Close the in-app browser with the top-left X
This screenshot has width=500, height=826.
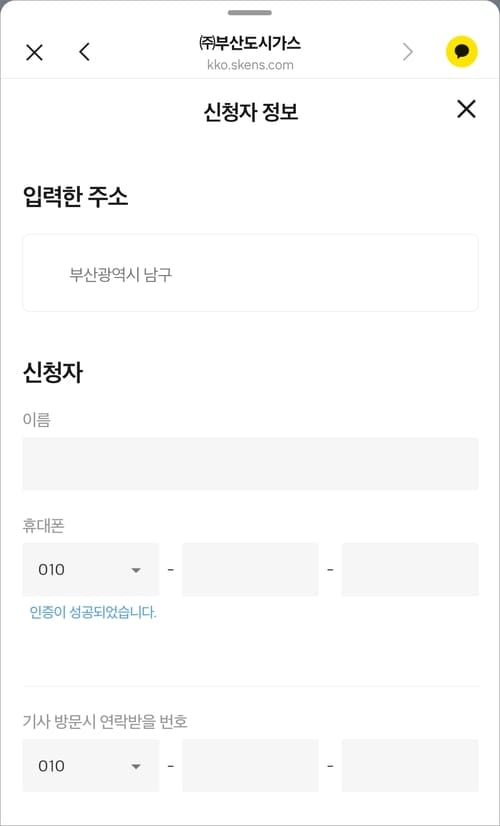(x=34, y=53)
